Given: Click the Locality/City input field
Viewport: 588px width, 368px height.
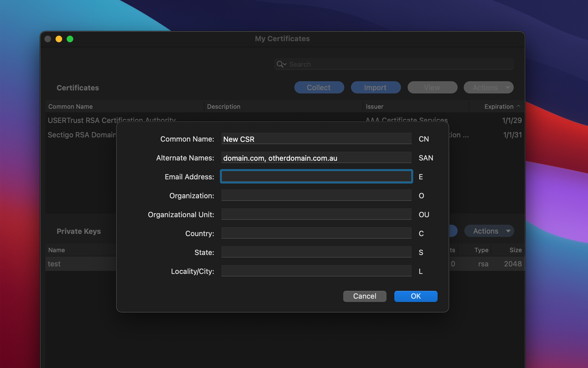Looking at the screenshot, I should click(316, 271).
